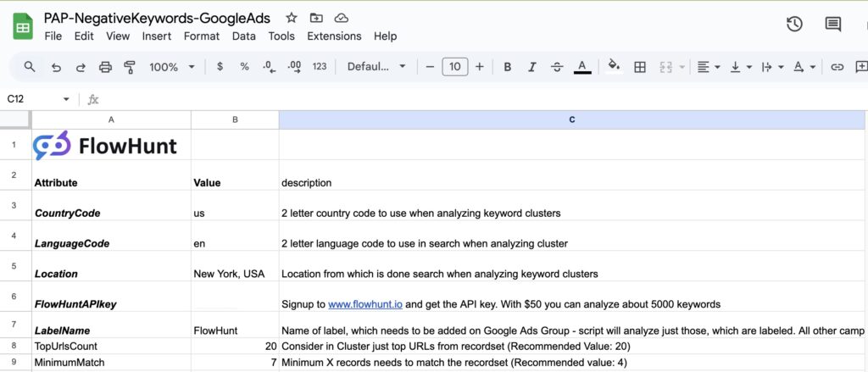The height and width of the screenshot is (372, 868).
Task: Click the merge cells icon
Action: tap(666, 67)
